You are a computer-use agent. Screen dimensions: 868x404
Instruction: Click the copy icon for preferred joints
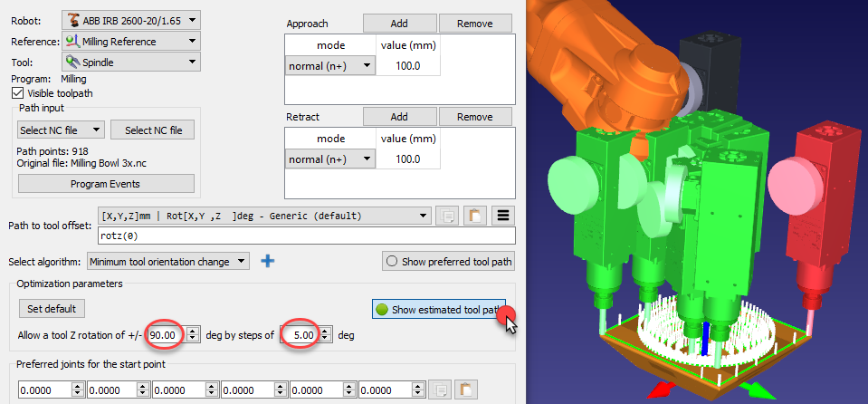pyautogui.click(x=437, y=390)
